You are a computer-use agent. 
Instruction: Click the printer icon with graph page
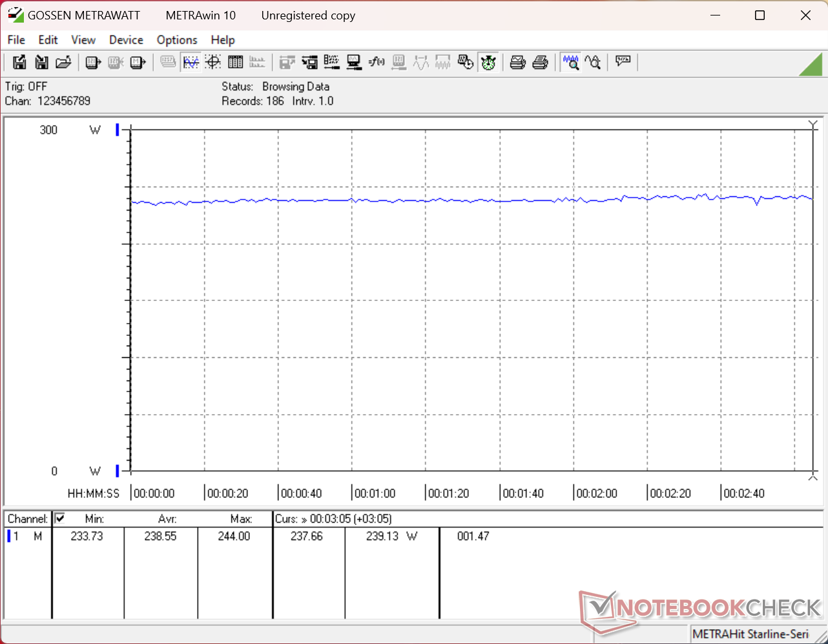[x=518, y=62]
